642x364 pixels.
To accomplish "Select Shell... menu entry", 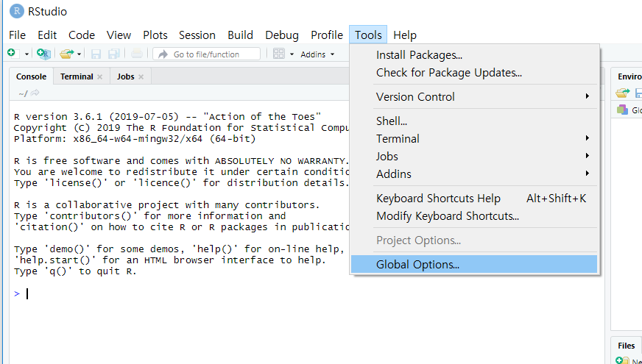I will (x=474, y=121).
